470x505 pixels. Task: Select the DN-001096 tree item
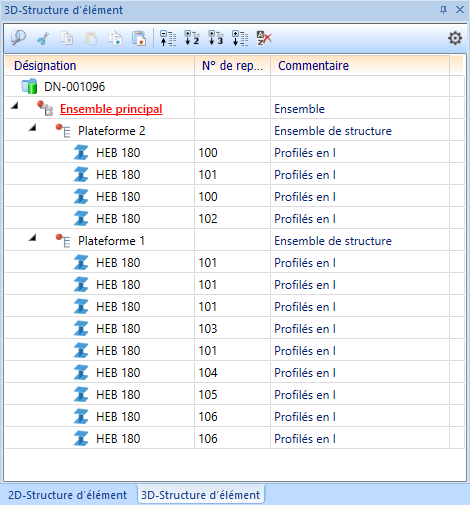[75, 87]
